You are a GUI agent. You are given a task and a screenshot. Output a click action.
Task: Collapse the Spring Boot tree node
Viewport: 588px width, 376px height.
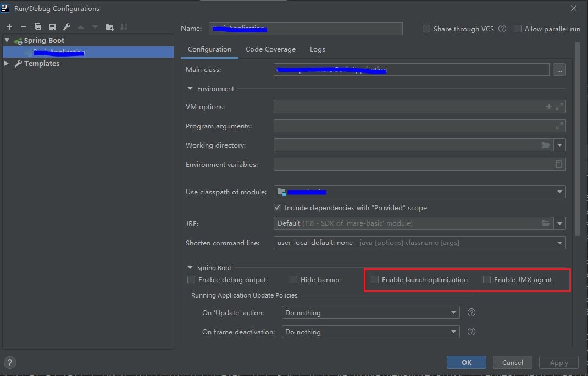pos(5,40)
